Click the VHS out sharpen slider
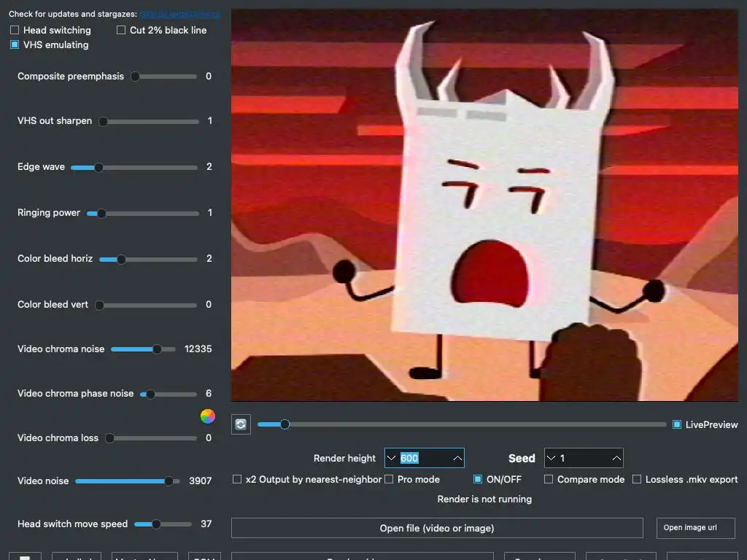The height and width of the screenshot is (560, 747). tap(149, 122)
